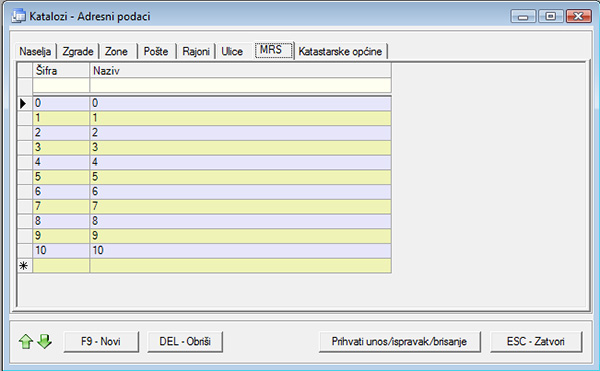
Task: Click the ESC - Zatvori button
Action: 536,341
